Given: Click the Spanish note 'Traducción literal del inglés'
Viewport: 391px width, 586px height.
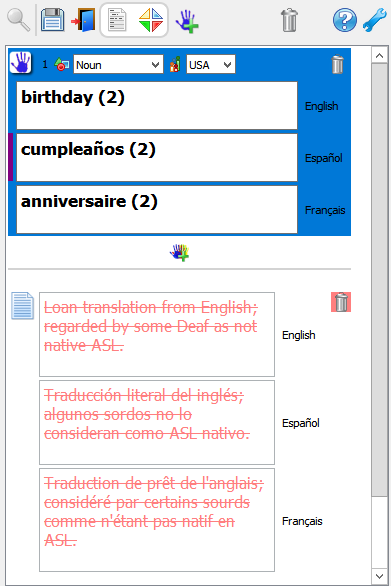Looking at the screenshot, I should tap(157, 422).
